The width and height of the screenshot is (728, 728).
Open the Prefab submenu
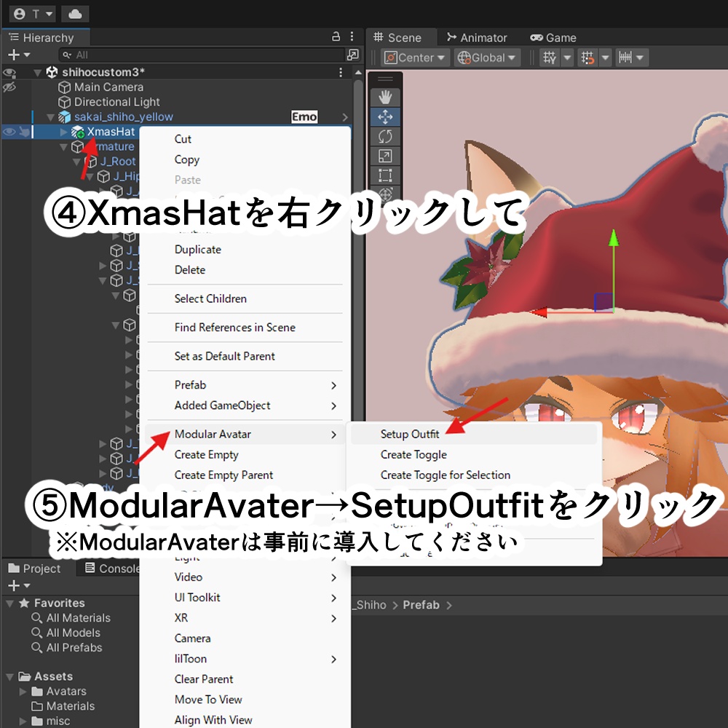pos(245,385)
